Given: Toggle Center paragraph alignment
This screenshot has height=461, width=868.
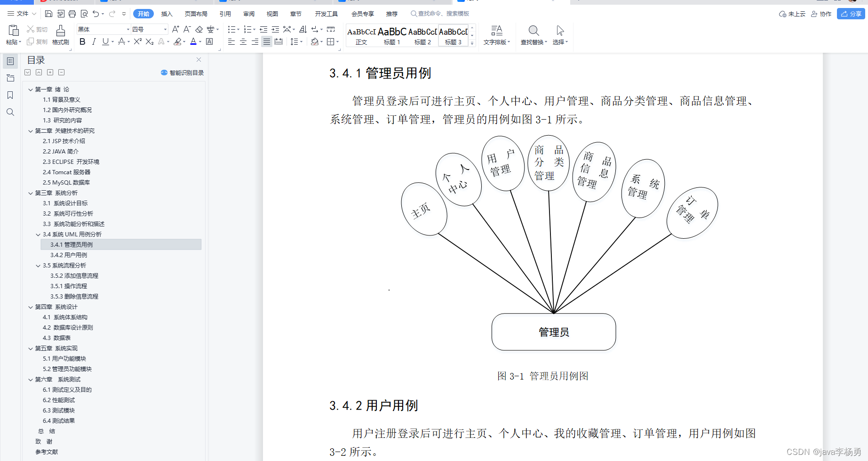Looking at the screenshot, I should tap(243, 41).
